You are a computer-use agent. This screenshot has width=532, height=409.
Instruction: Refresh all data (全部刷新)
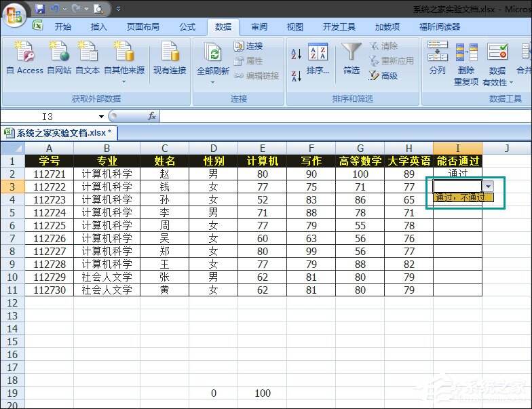213,58
